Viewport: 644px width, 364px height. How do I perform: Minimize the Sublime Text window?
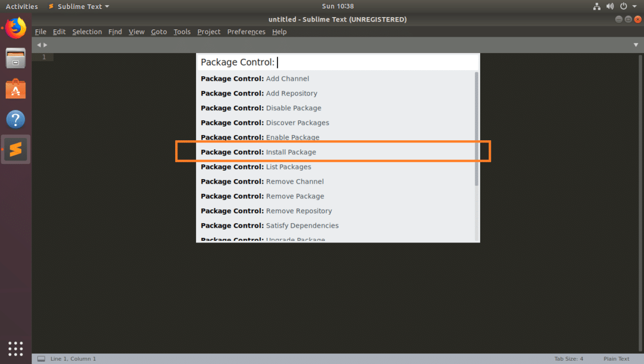tap(619, 19)
